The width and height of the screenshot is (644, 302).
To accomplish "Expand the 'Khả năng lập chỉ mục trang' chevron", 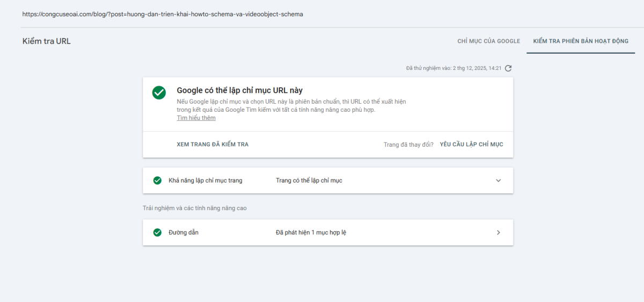I will (x=498, y=181).
